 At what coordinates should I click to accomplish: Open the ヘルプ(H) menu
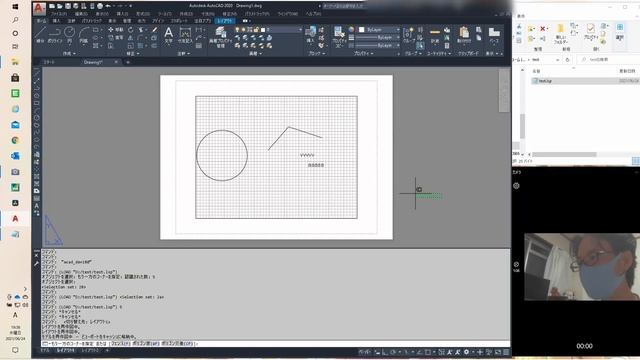click(x=313, y=14)
